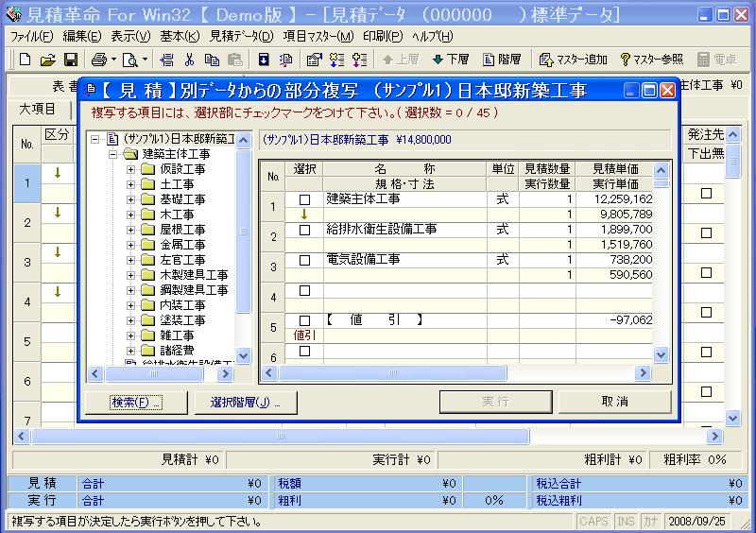Click the 取消 cancel button
Image resolution: width=756 pixels, height=533 pixels.
coord(615,402)
